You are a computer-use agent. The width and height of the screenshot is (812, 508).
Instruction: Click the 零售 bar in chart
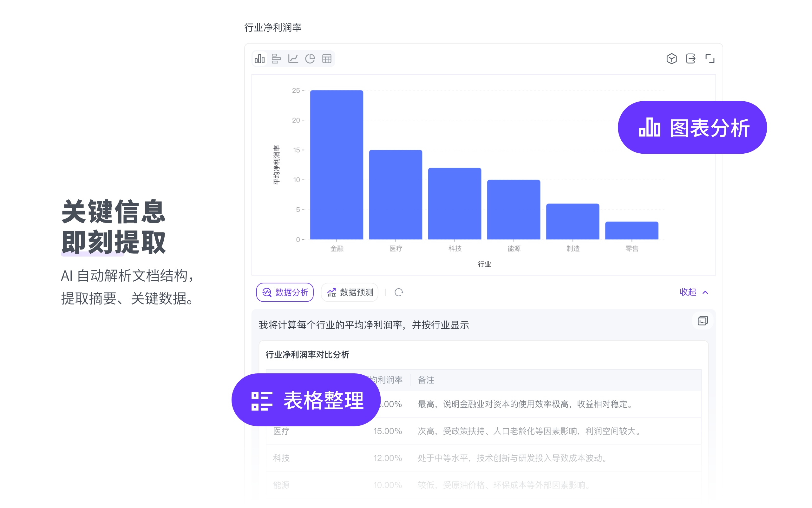pos(632,231)
